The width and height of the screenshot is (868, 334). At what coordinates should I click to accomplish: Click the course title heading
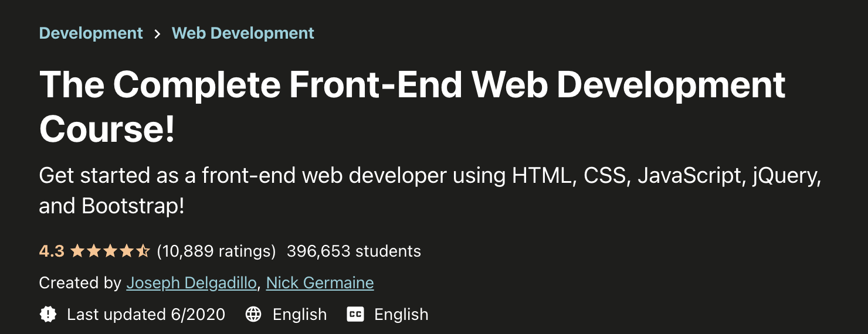coord(412,107)
